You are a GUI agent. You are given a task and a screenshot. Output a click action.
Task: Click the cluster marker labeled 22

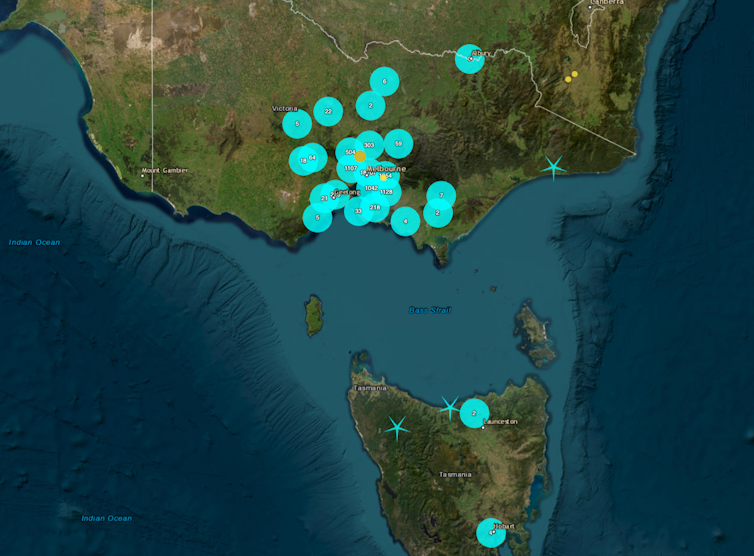pyautogui.click(x=328, y=111)
